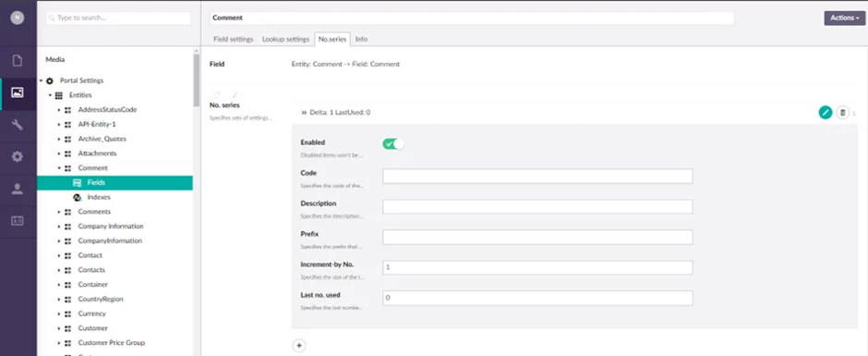The width and height of the screenshot is (868, 356).
Task: Click the Prefix input field
Action: point(537,238)
